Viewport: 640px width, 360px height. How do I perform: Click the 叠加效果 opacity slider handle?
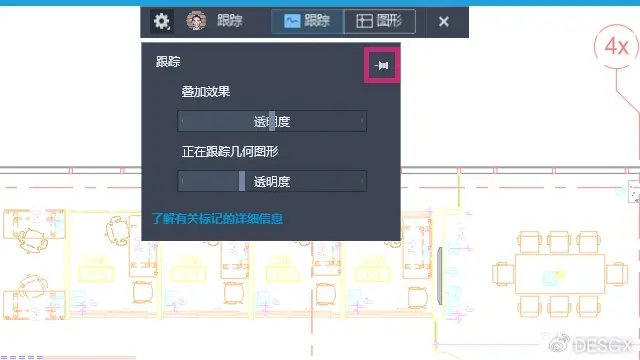coord(272,121)
